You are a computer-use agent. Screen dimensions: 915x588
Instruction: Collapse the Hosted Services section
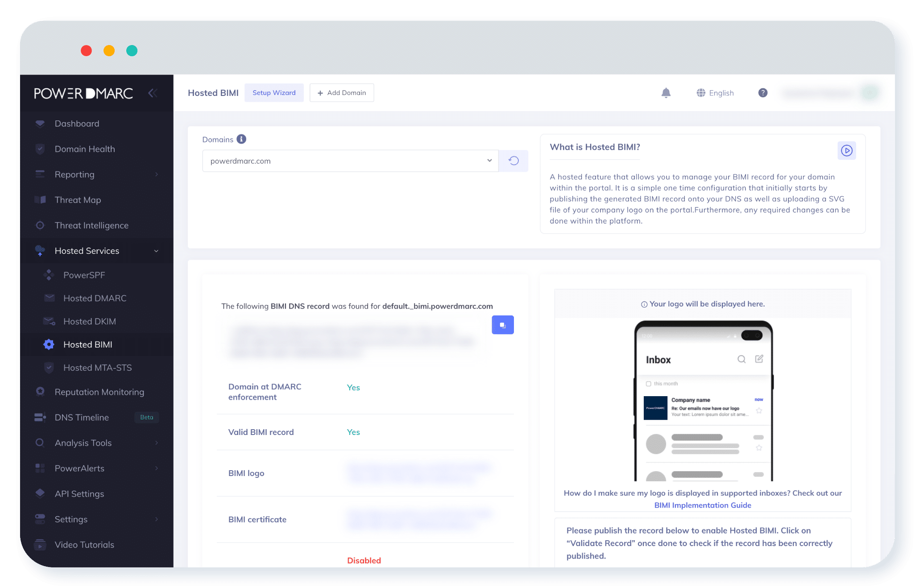point(156,251)
